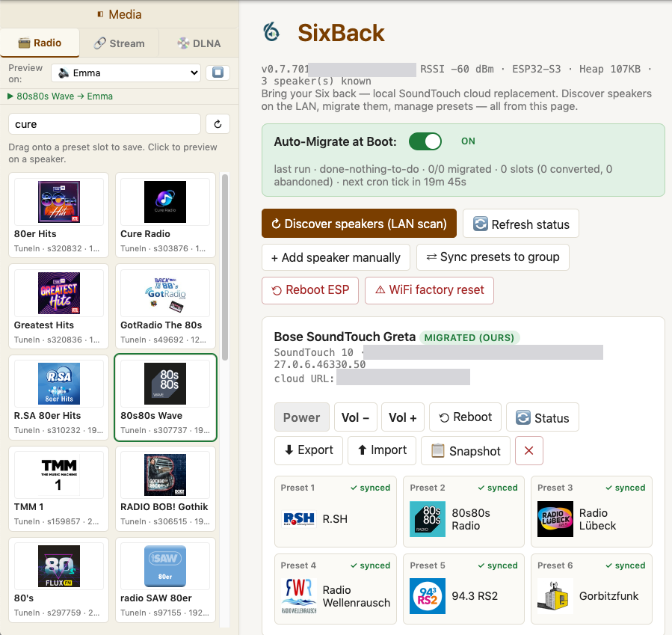Collapse the Media panel header

119,14
